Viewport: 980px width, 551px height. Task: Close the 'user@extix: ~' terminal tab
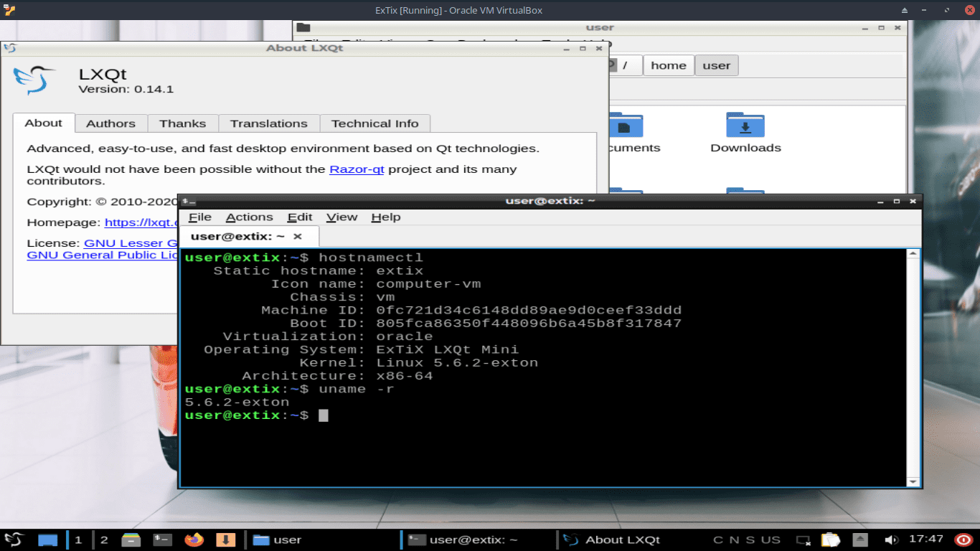point(298,236)
